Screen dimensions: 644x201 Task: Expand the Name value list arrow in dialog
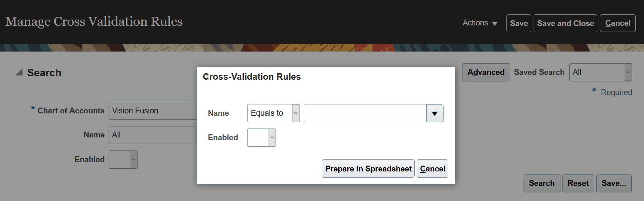point(435,113)
